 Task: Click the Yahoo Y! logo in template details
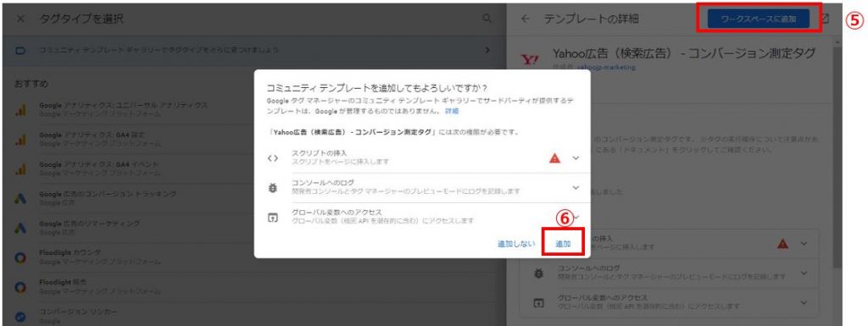click(531, 59)
